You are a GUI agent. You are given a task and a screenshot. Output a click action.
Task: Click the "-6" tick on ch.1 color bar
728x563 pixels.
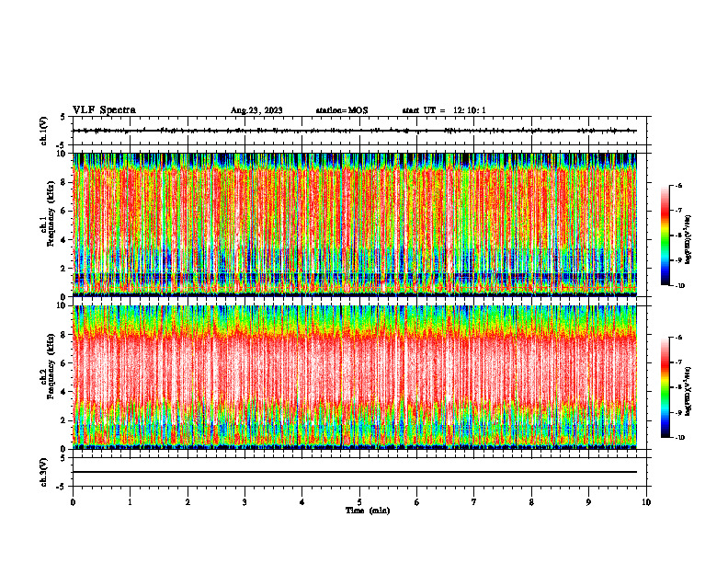coord(678,186)
